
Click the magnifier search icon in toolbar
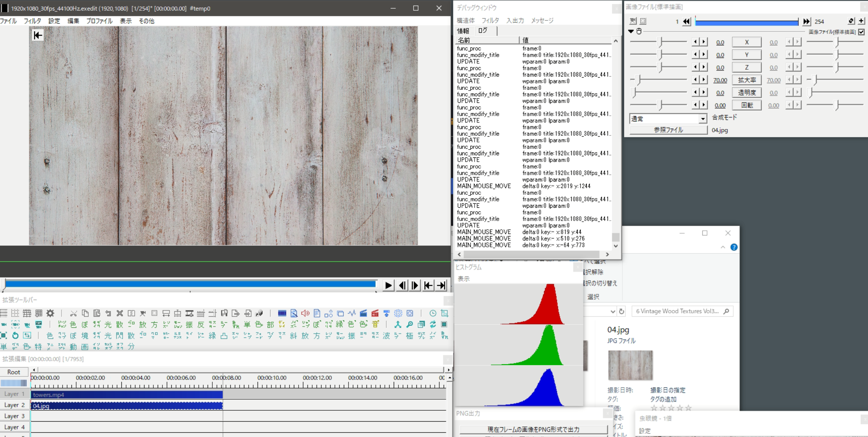pos(410,325)
